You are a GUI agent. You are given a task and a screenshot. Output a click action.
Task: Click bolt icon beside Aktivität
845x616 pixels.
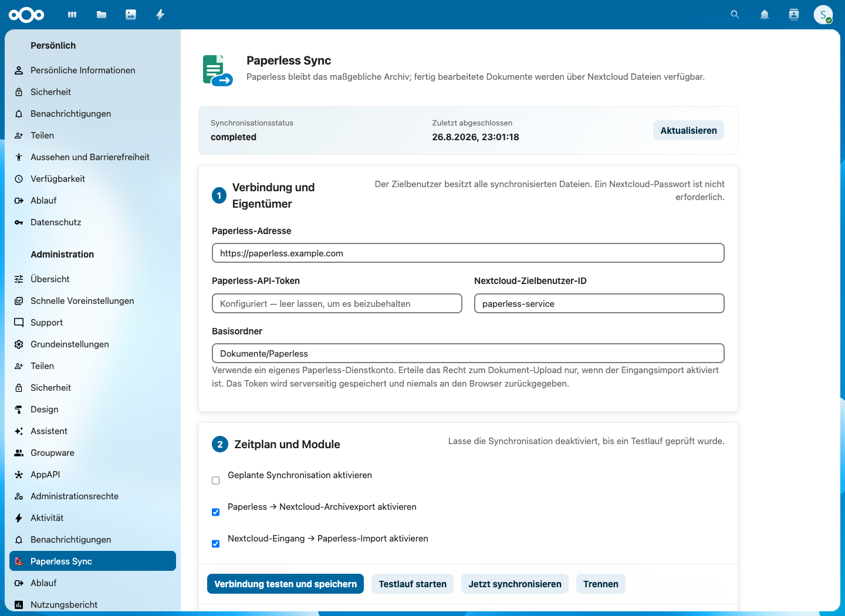pos(19,518)
